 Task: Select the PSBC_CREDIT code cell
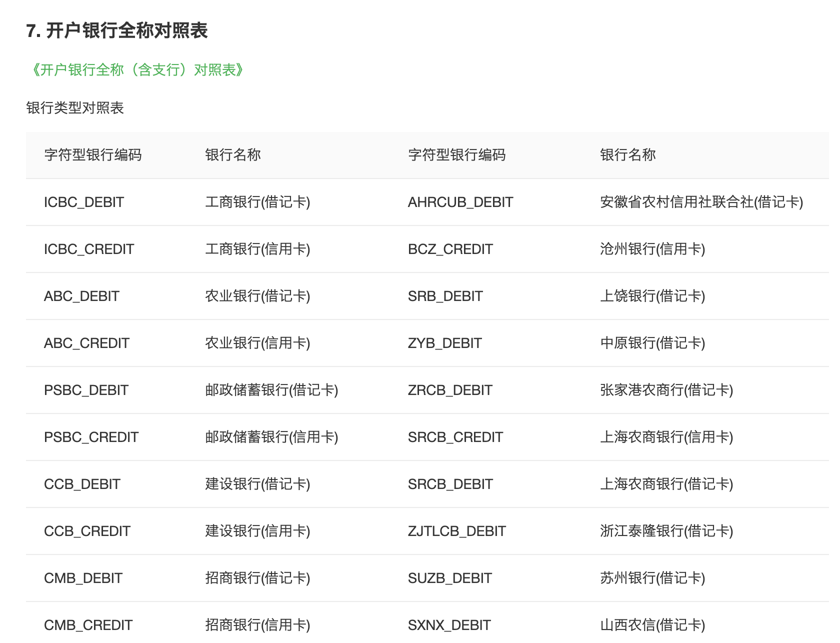pyautogui.click(x=91, y=437)
